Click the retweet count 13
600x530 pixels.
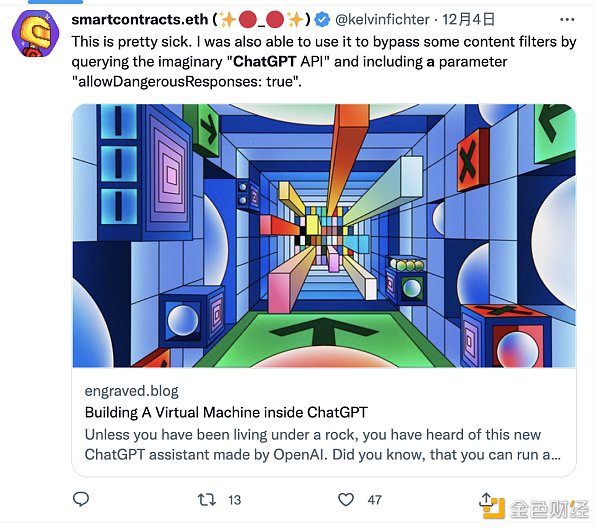click(x=234, y=498)
